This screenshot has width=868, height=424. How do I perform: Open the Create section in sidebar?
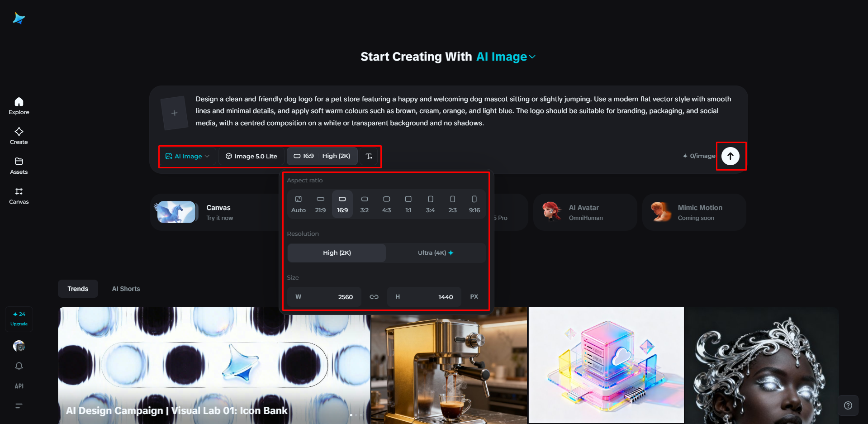tap(19, 136)
